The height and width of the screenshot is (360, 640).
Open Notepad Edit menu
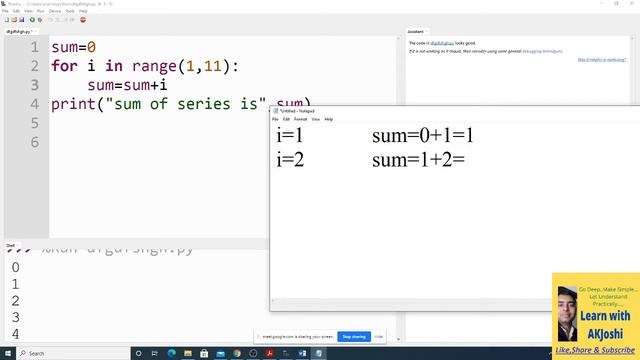pos(286,119)
